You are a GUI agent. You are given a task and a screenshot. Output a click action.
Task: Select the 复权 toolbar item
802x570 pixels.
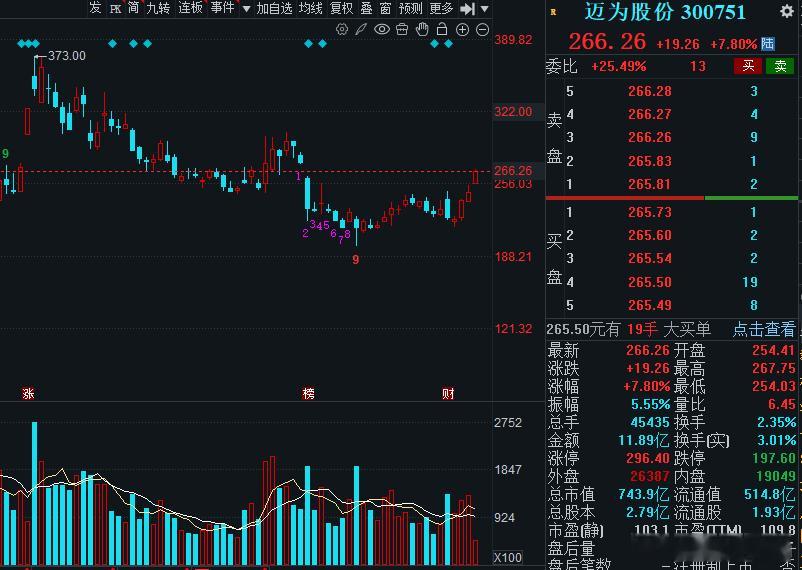coord(342,8)
